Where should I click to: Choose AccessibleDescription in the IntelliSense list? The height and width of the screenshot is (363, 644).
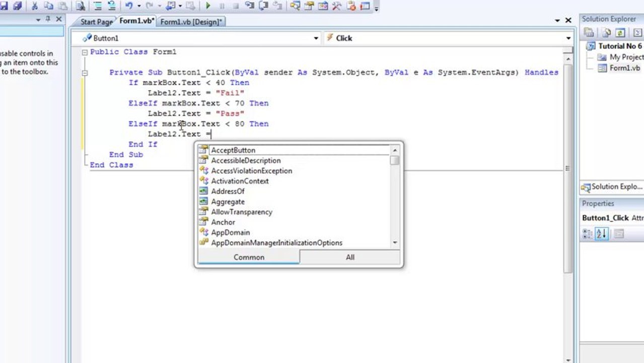[x=294, y=160]
